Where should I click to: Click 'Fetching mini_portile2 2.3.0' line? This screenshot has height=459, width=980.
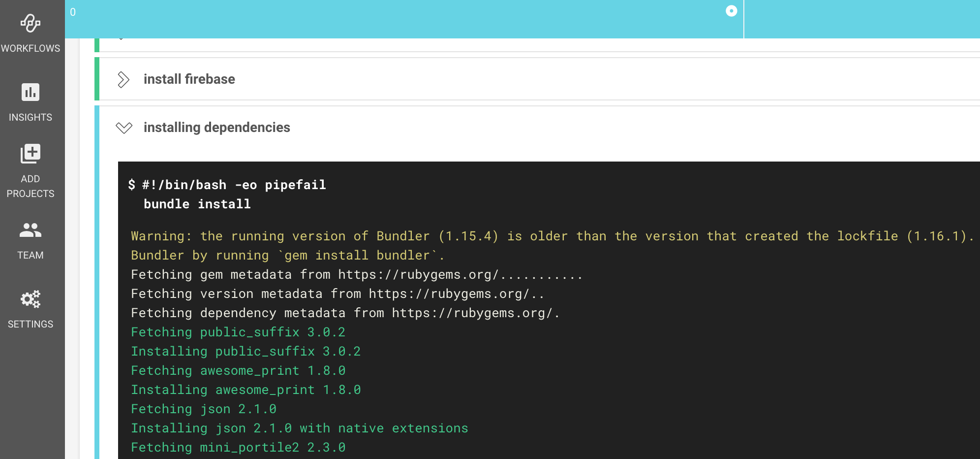tap(238, 447)
